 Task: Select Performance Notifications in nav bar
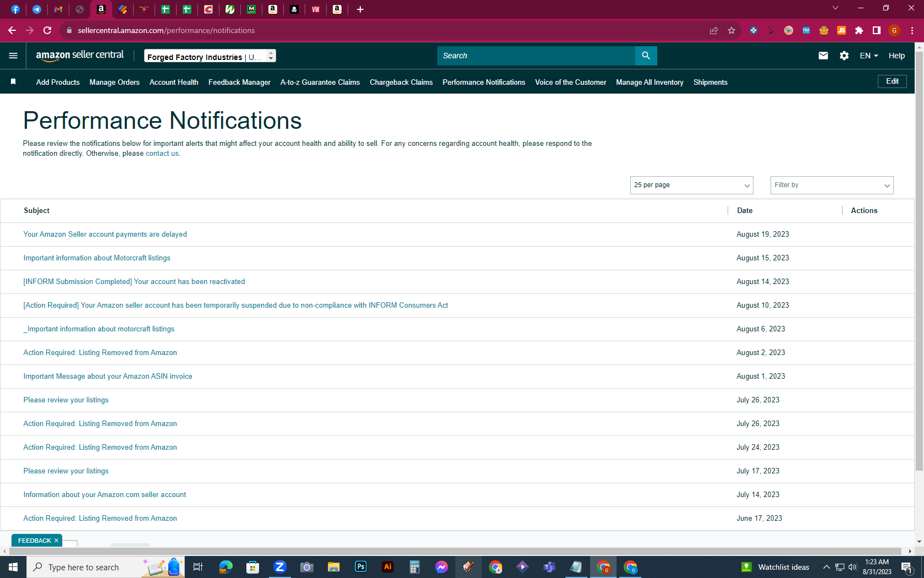point(484,82)
